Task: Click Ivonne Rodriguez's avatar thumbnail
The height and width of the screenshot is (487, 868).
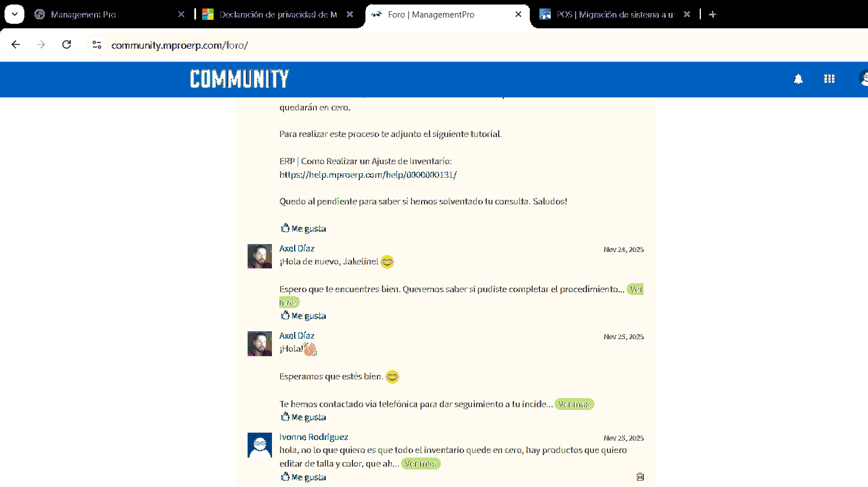Action: (259, 445)
